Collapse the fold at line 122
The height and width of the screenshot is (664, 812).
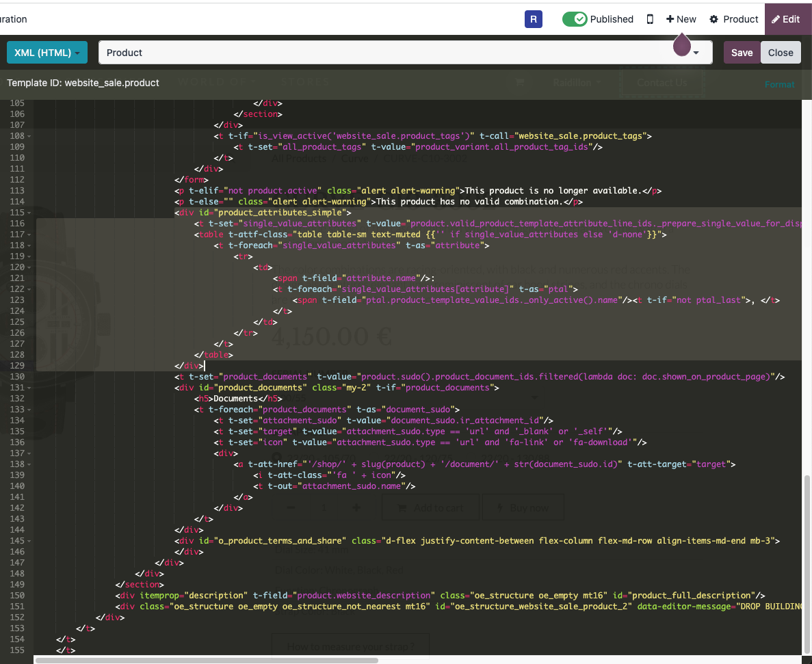click(29, 289)
